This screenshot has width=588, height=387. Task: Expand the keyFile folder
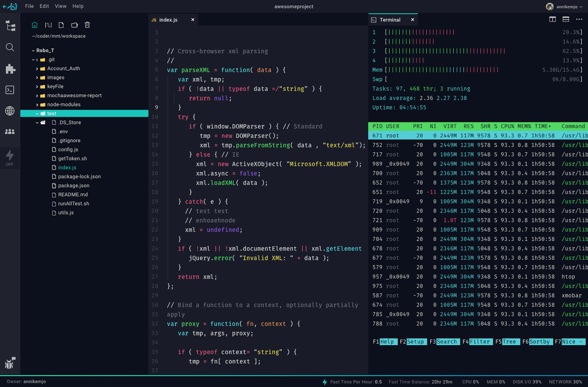point(37,87)
